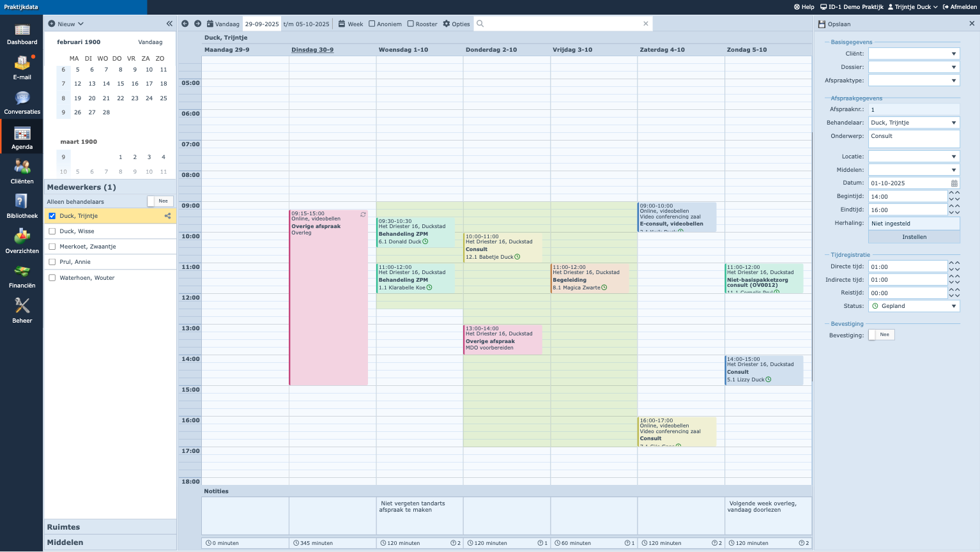Tick the Rooster checkbox in toolbar
The image size is (980, 552).
[411, 24]
